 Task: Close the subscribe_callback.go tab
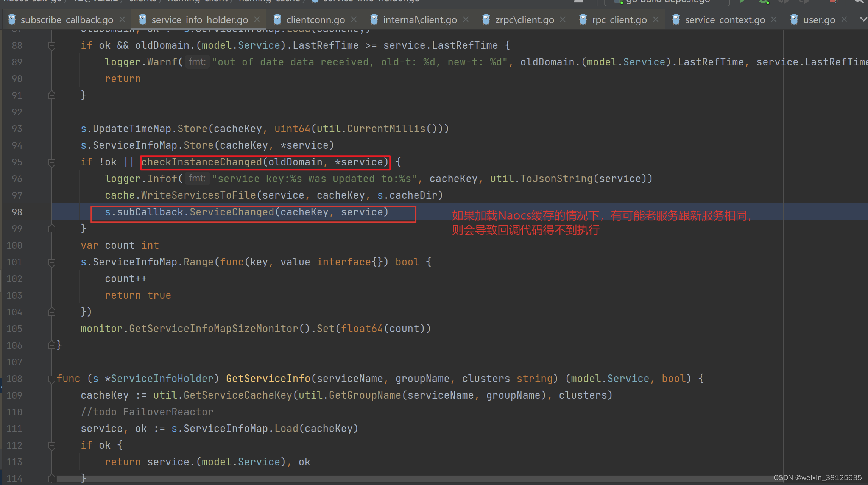[122, 19]
